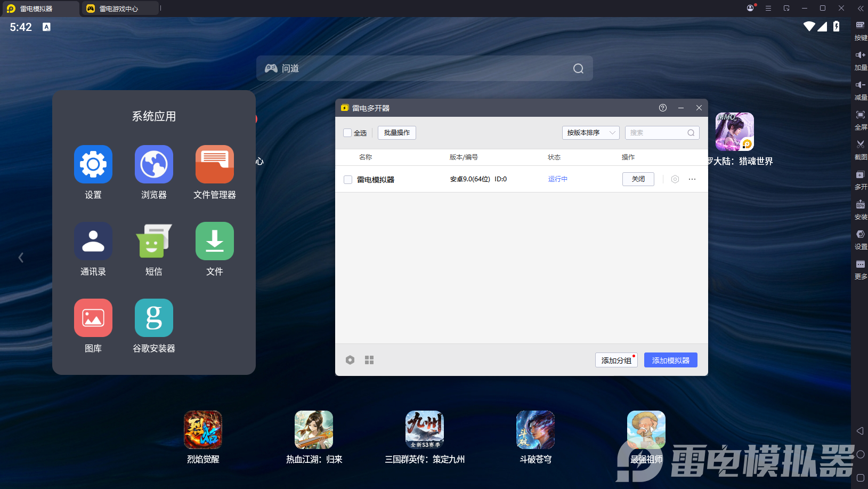Click the 安卓9.0(64位) ID:0 version text
The image size is (868, 489).
coord(478,179)
